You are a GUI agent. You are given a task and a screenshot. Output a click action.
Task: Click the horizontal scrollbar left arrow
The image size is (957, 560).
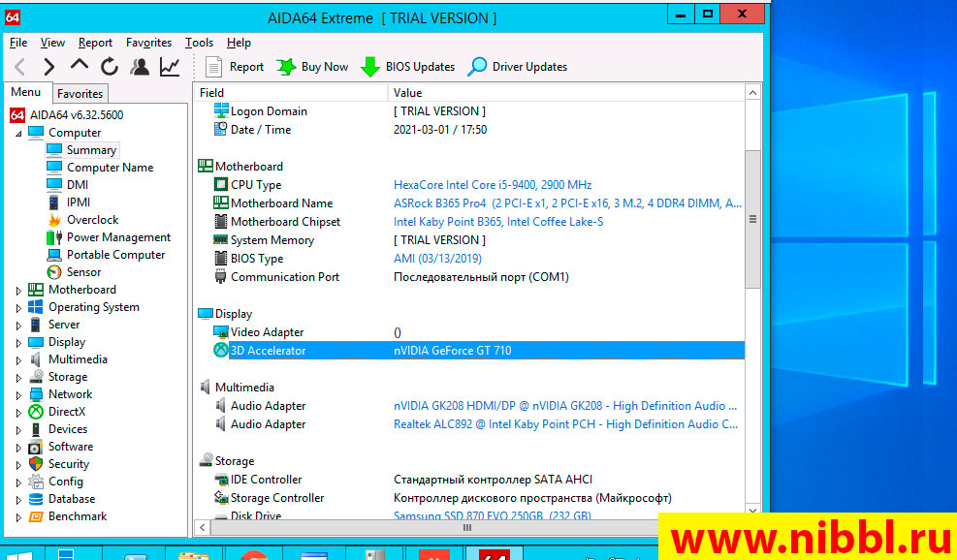[x=203, y=528]
